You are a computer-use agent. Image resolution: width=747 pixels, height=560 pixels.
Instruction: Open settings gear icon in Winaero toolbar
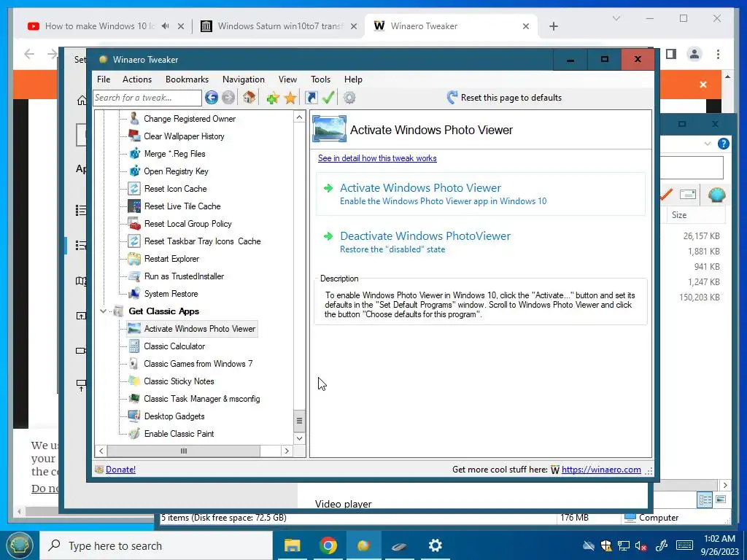(x=349, y=98)
